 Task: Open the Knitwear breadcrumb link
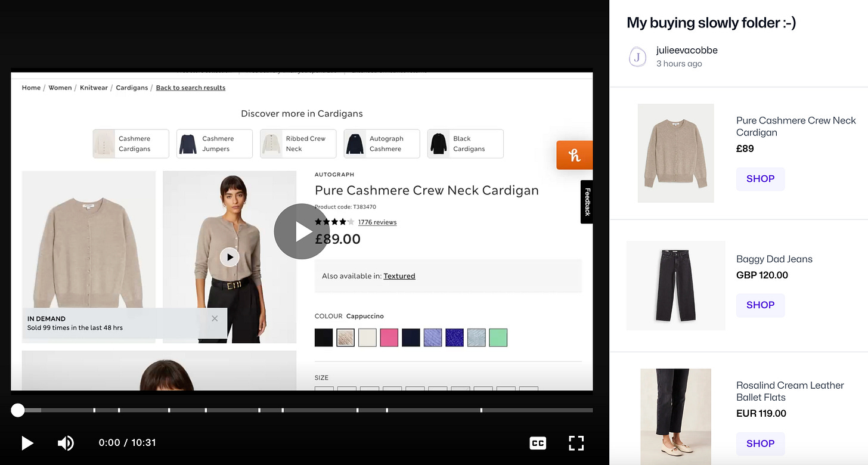point(94,88)
